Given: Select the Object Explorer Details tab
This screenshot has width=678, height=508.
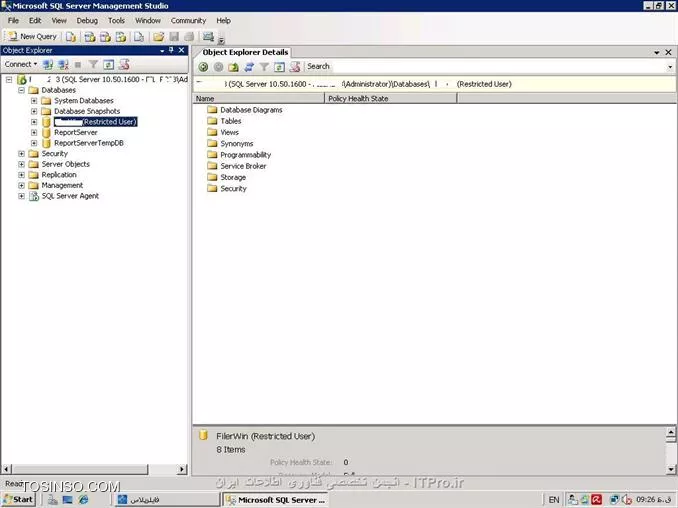Looking at the screenshot, I should point(245,52).
